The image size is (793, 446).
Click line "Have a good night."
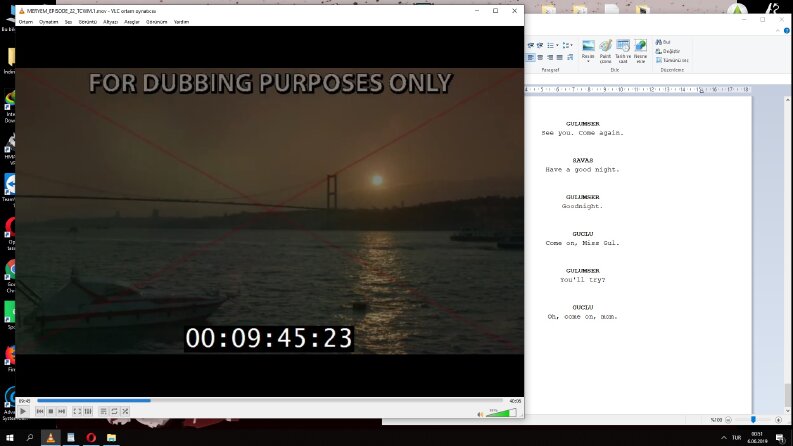coord(583,170)
